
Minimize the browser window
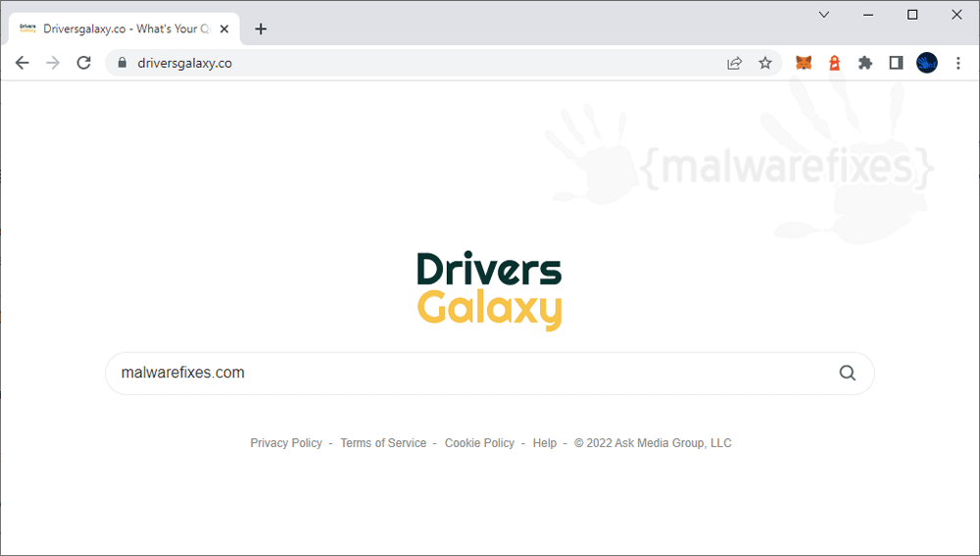(x=868, y=15)
